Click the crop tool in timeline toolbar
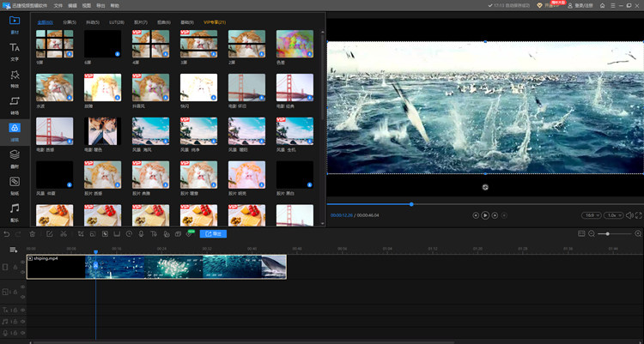The image size is (644, 344). (80, 233)
